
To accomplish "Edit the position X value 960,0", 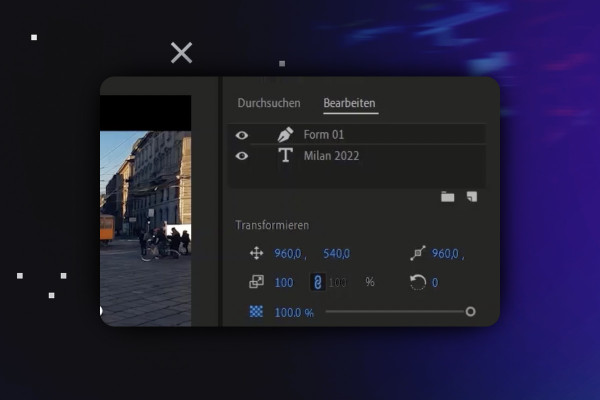I will (288, 254).
